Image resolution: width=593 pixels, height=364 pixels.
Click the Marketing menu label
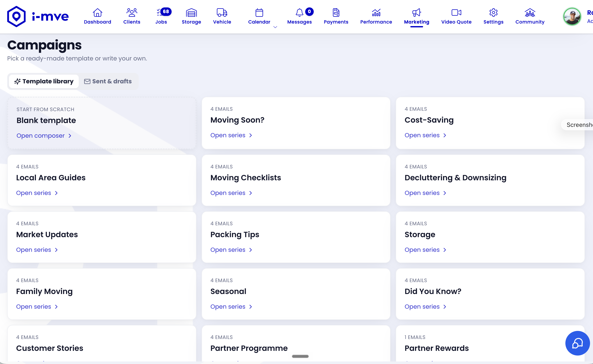pyautogui.click(x=417, y=22)
